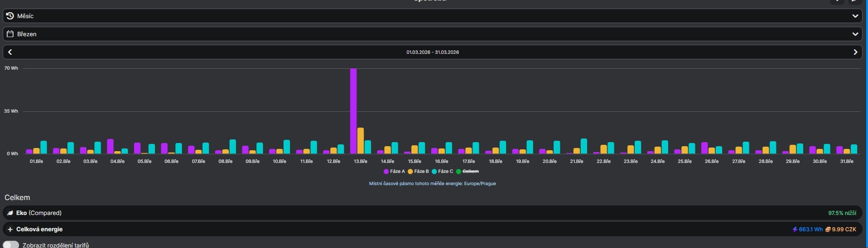
Task: Open the Měsíc period dropdown chevron
Action: 855,16
